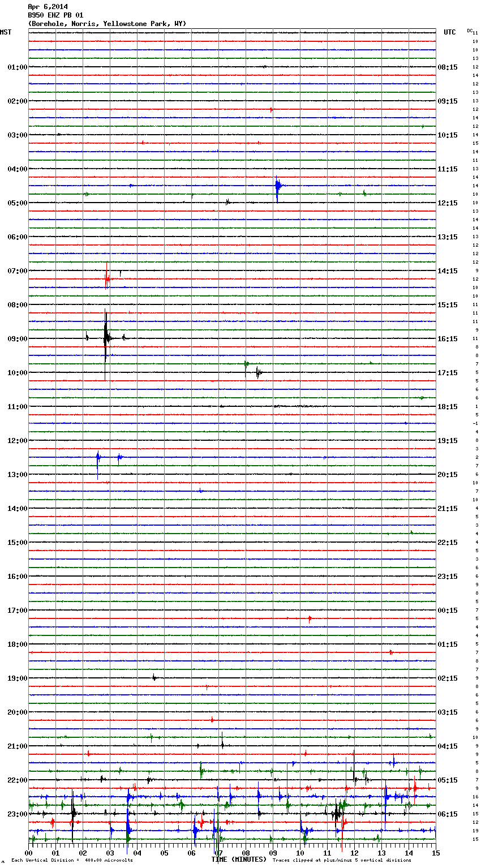Click the 16:15 UTC row label
The image size is (481, 868).
(448, 339)
